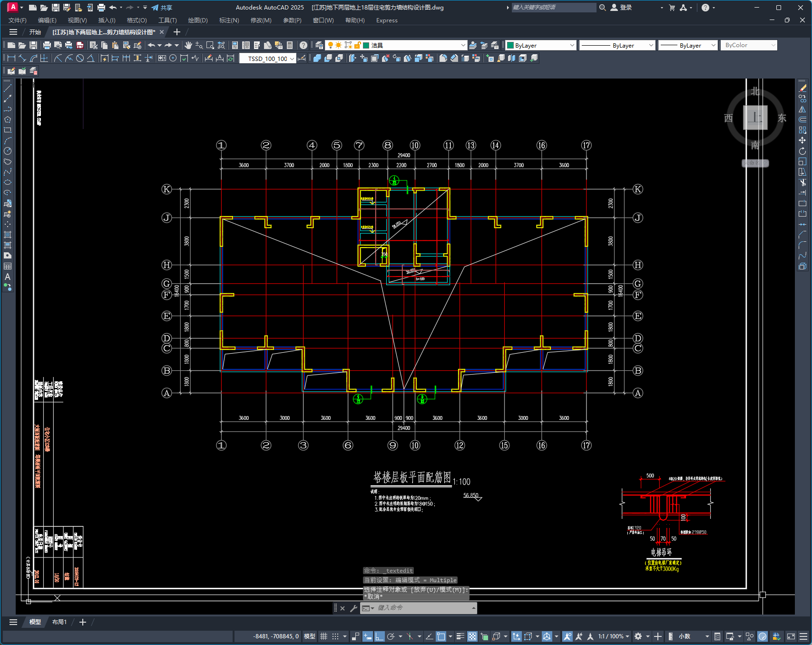
Task: Open the 文件(F) menu
Action: pos(18,20)
